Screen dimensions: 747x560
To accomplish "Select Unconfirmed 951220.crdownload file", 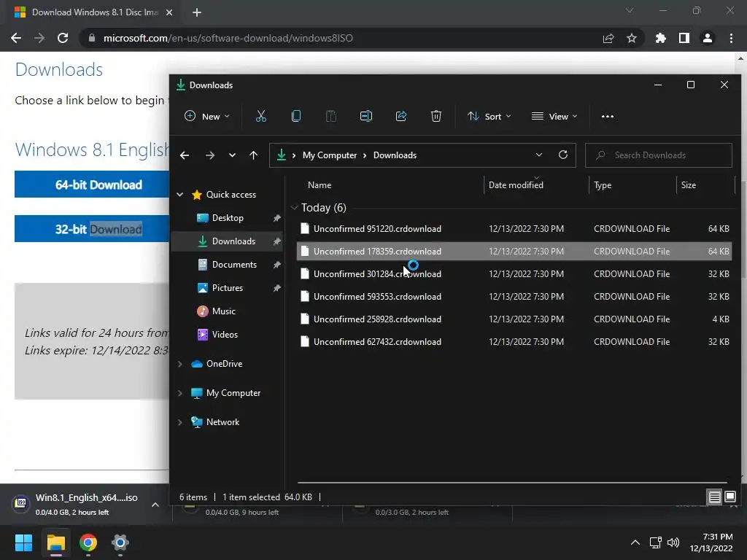I will click(514, 228).
